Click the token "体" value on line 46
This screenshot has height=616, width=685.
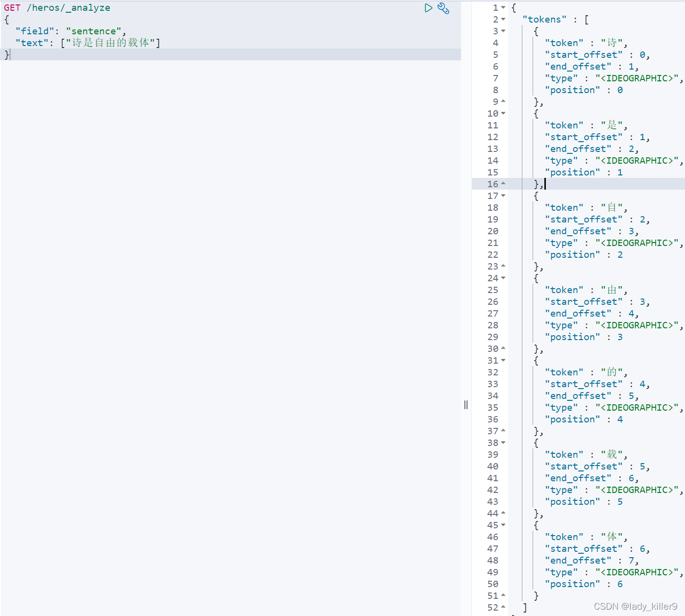point(612,537)
